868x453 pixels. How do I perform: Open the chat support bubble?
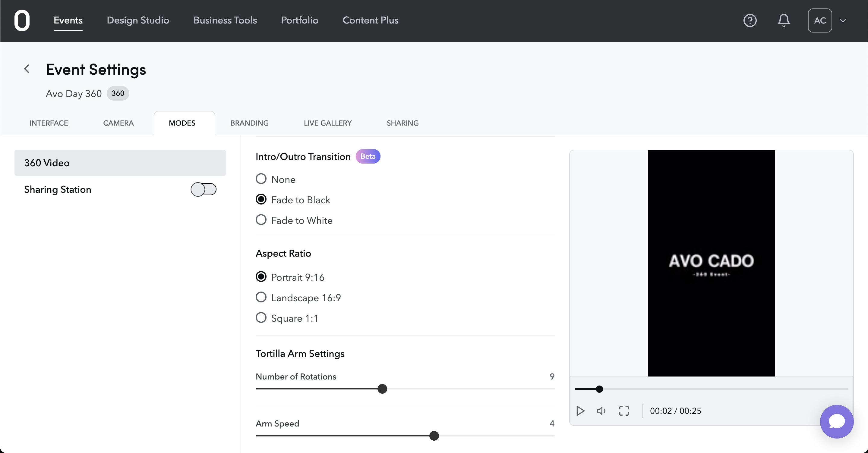[x=836, y=421]
